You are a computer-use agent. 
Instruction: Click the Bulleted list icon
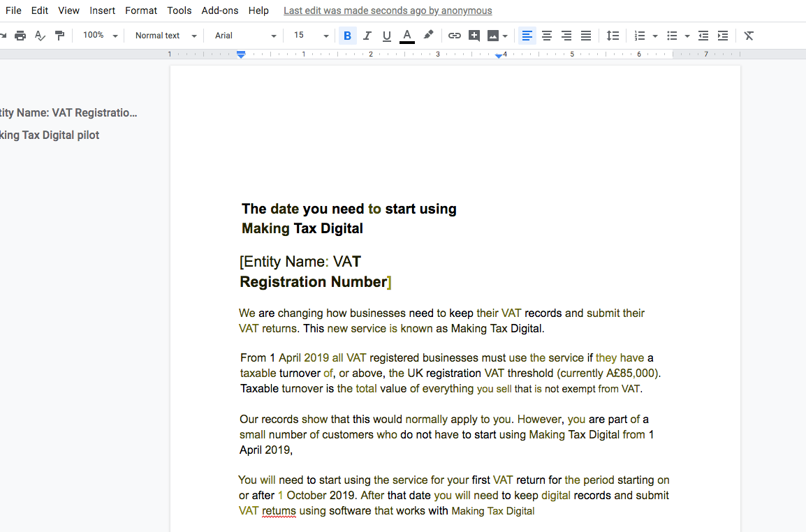pyautogui.click(x=672, y=36)
